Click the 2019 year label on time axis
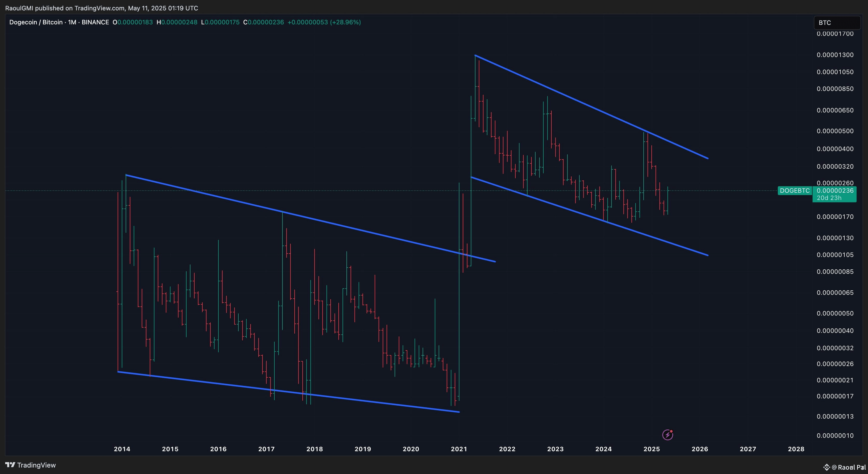868x474 pixels. pyautogui.click(x=363, y=449)
